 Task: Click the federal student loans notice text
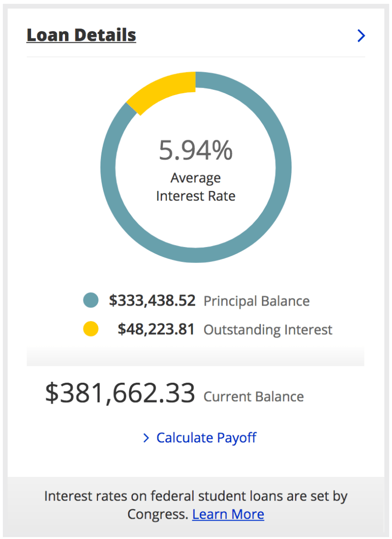(x=196, y=497)
